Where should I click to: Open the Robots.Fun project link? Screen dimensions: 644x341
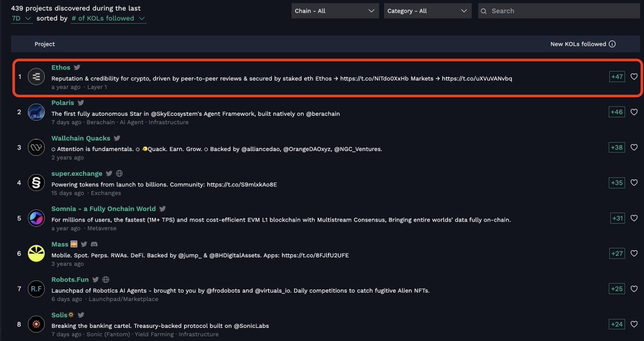[x=70, y=280]
